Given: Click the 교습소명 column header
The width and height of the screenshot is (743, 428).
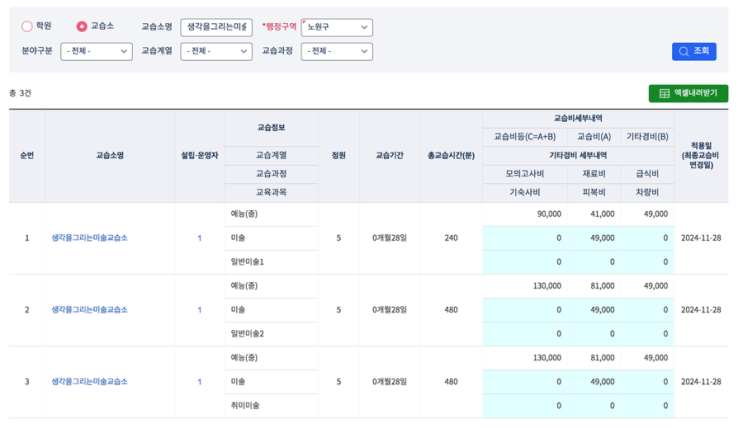Looking at the screenshot, I should point(109,156).
